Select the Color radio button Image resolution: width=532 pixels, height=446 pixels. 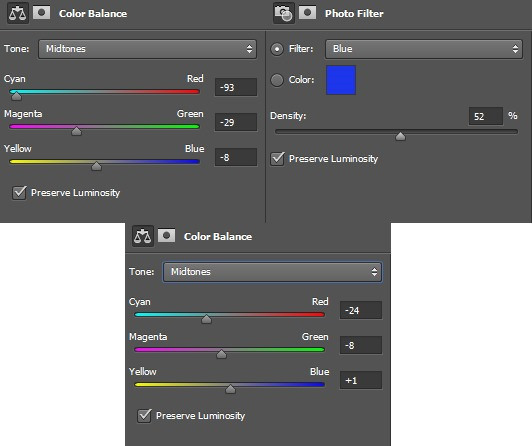click(x=277, y=80)
